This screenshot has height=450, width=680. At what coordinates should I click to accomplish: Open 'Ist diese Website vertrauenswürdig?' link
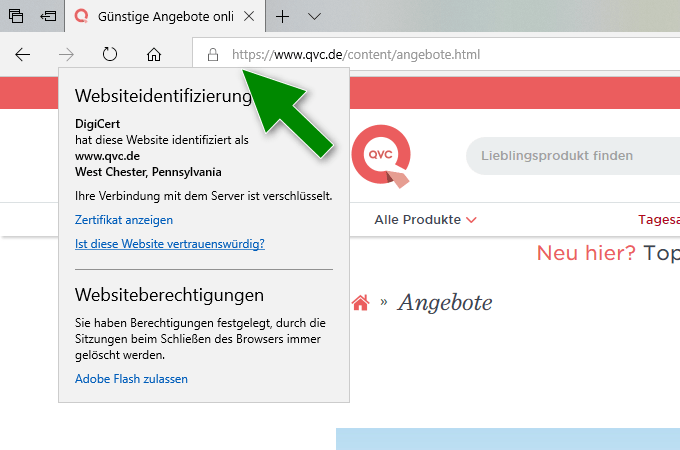click(170, 244)
